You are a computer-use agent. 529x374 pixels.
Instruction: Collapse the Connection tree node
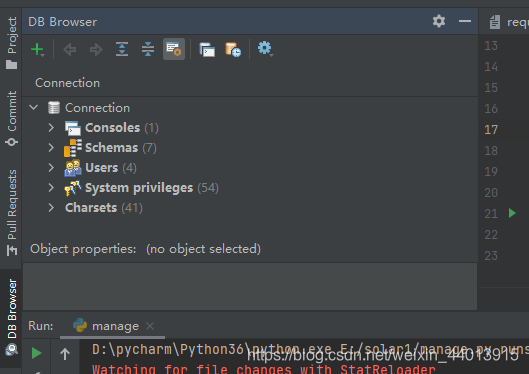click(x=34, y=108)
